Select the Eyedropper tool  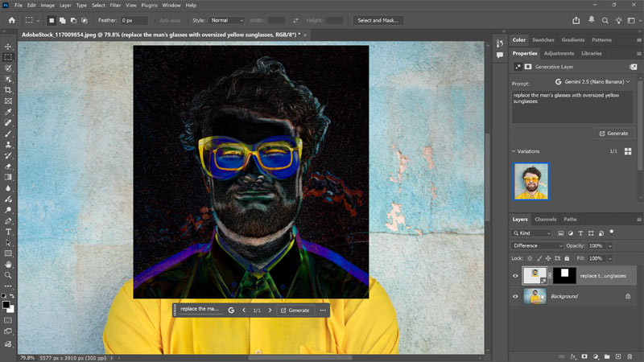coord(8,112)
